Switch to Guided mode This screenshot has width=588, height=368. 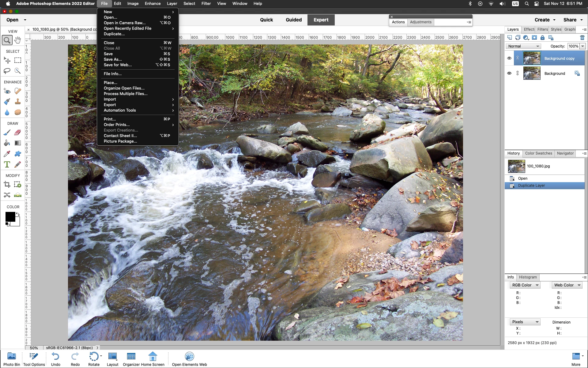click(x=293, y=20)
